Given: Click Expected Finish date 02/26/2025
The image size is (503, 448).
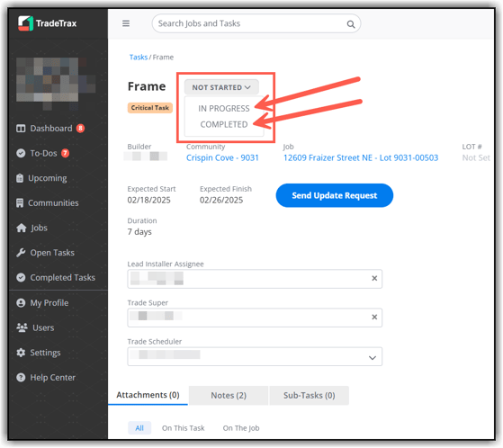Looking at the screenshot, I should (x=221, y=200).
